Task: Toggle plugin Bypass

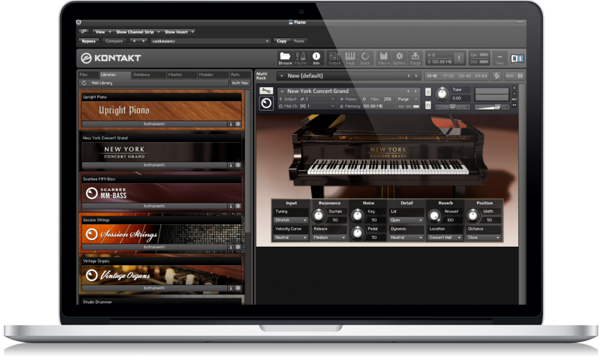Action: [89, 41]
